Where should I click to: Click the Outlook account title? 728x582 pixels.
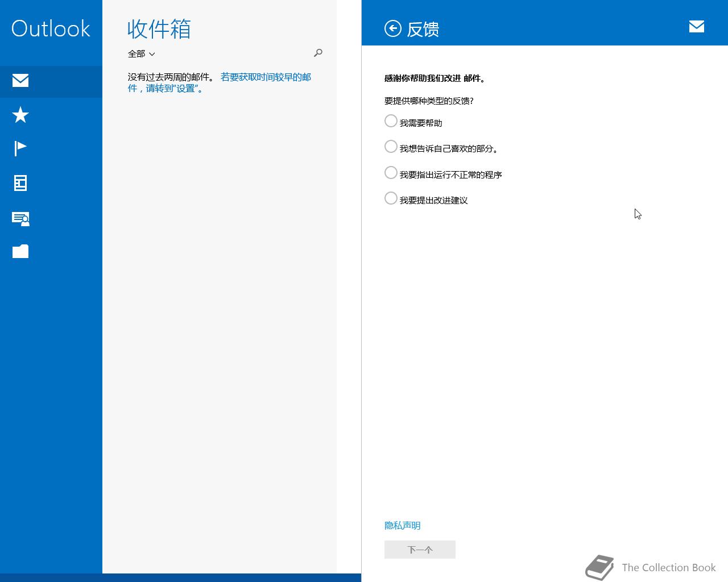[51, 28]
